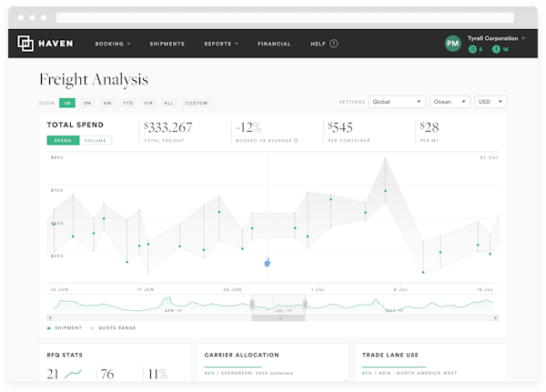The height and width of the screenshot is (392, 546).
Task: Click the green Shipment legend marker
Action: (x=49, y=327)
